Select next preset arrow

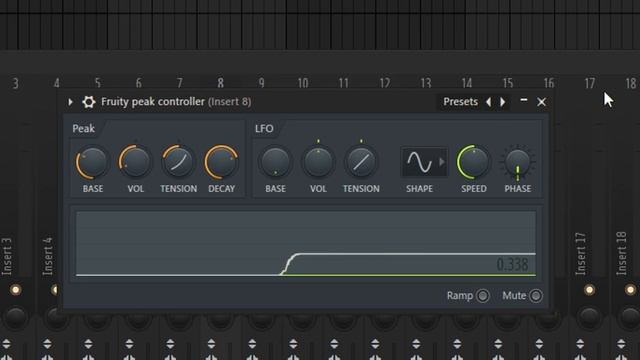pyautogui.click(x=503, y=102)
